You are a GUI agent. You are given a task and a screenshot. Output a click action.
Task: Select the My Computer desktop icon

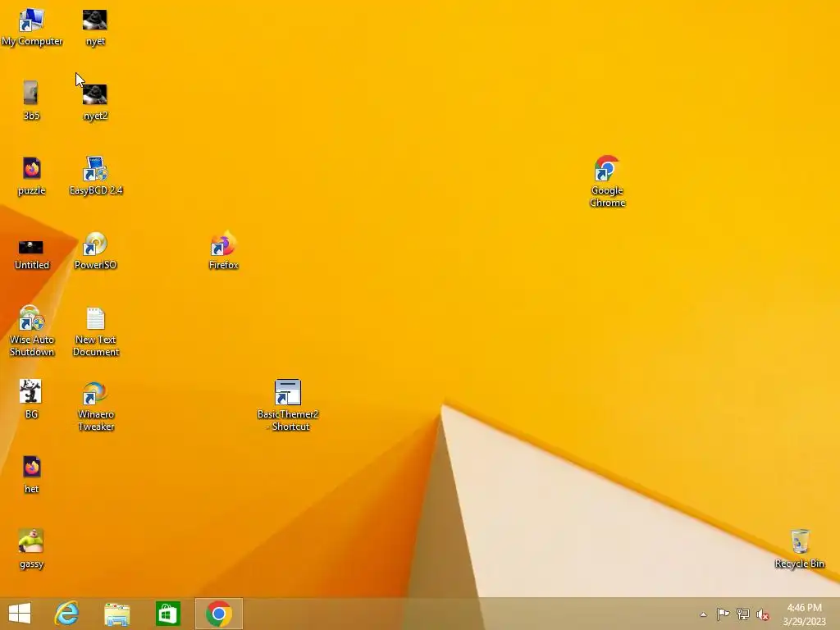(31, 27)
